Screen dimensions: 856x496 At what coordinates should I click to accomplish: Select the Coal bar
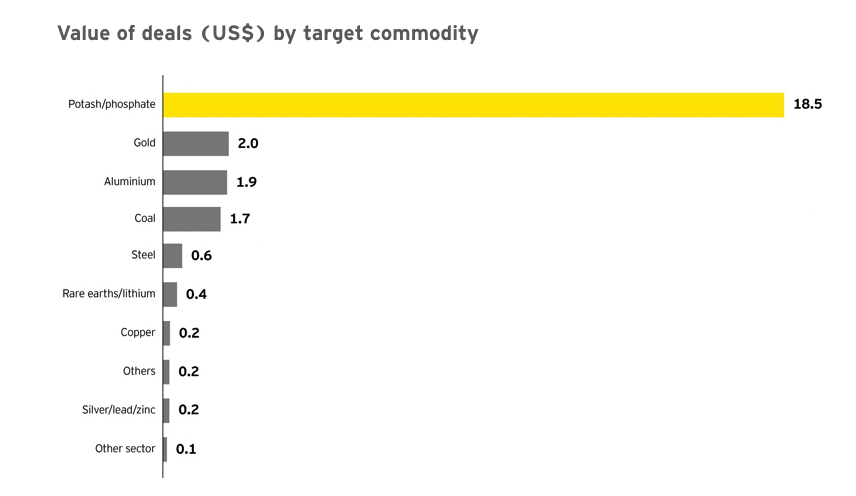tap(192, 219)
